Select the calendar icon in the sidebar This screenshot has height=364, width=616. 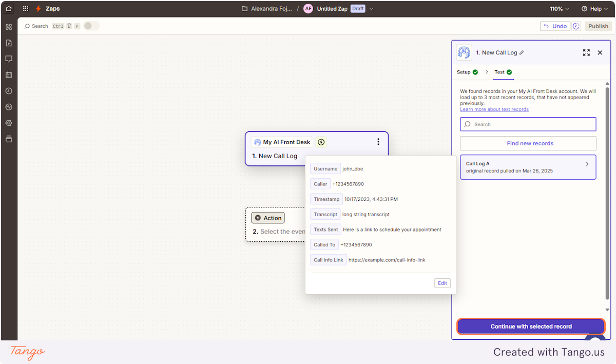8,74
